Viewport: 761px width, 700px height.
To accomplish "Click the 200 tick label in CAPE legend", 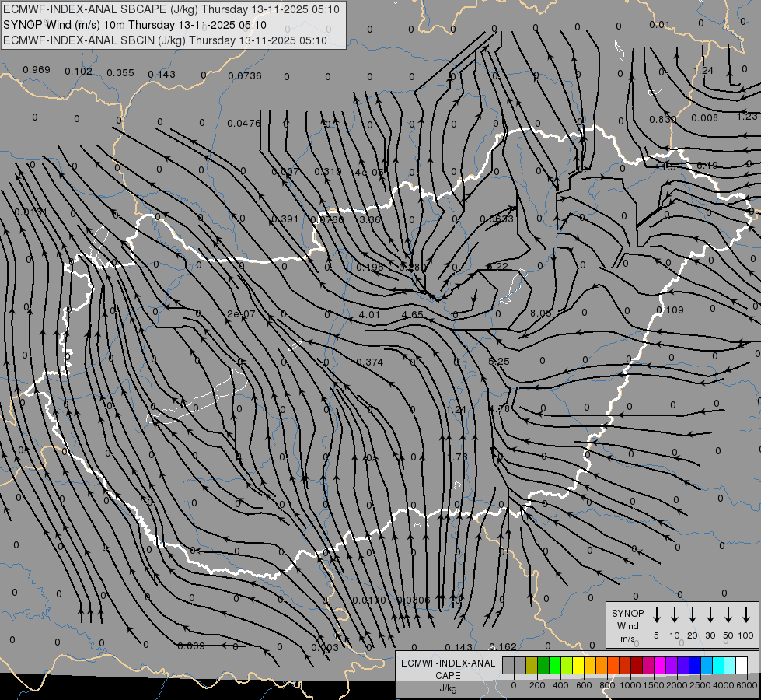I will pos(537,685).
